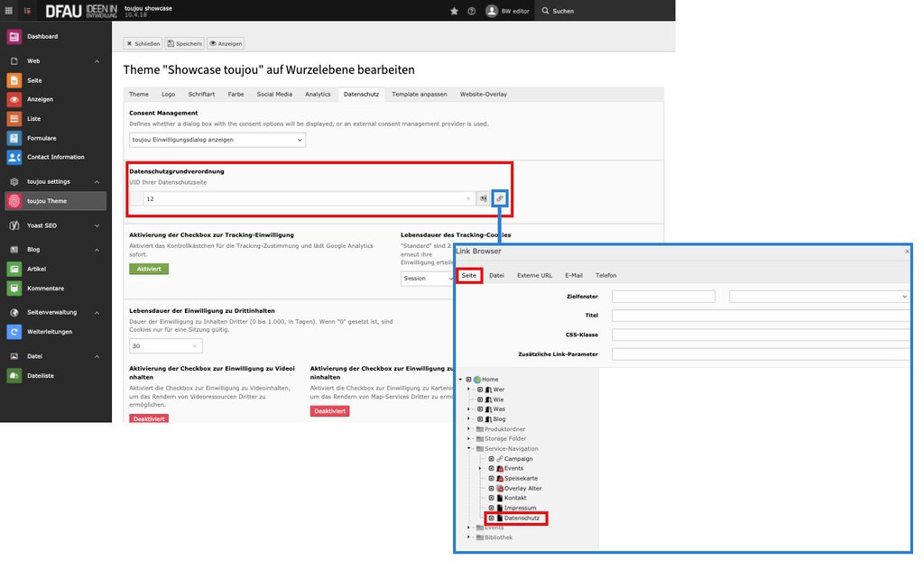
Task: Click the Schließen button
Action: (143, 43)
